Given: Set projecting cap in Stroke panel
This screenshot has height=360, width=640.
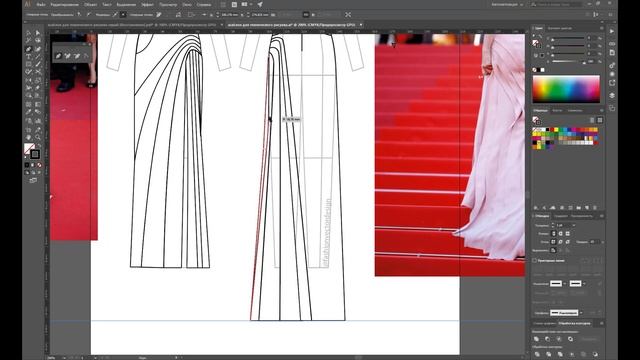Looking at the screenshot, I should [567, 233].
